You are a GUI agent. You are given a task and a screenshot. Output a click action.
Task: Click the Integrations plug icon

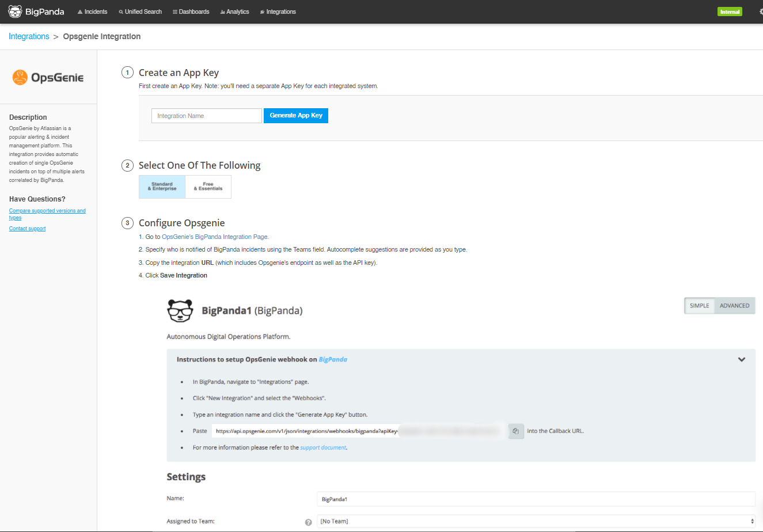tap(262, 12)
